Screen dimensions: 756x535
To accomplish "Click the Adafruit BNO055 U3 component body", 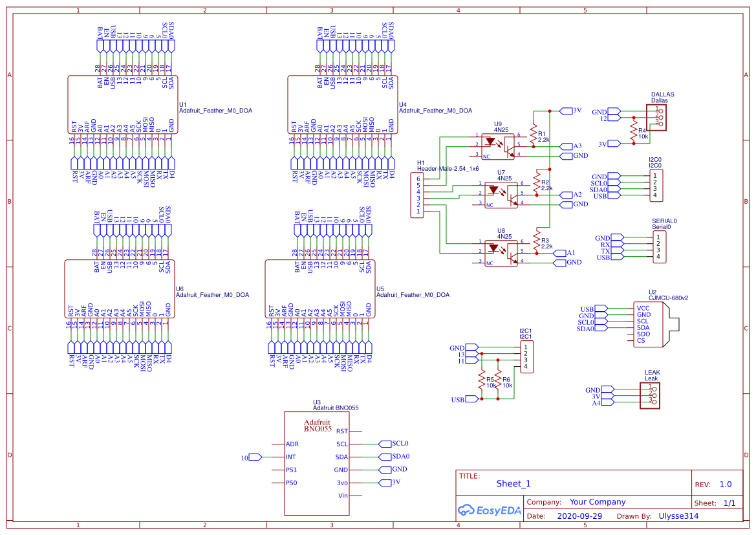I will point(317,463).
